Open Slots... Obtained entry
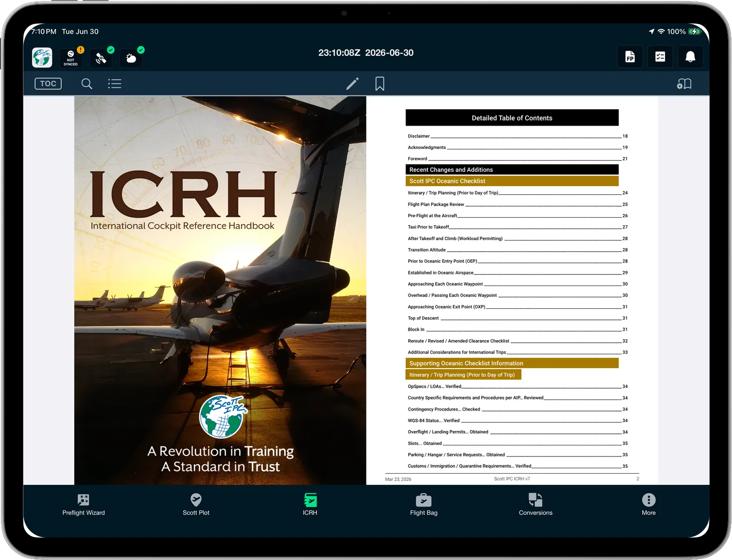732x560 pixels. [x=518, y=443]
